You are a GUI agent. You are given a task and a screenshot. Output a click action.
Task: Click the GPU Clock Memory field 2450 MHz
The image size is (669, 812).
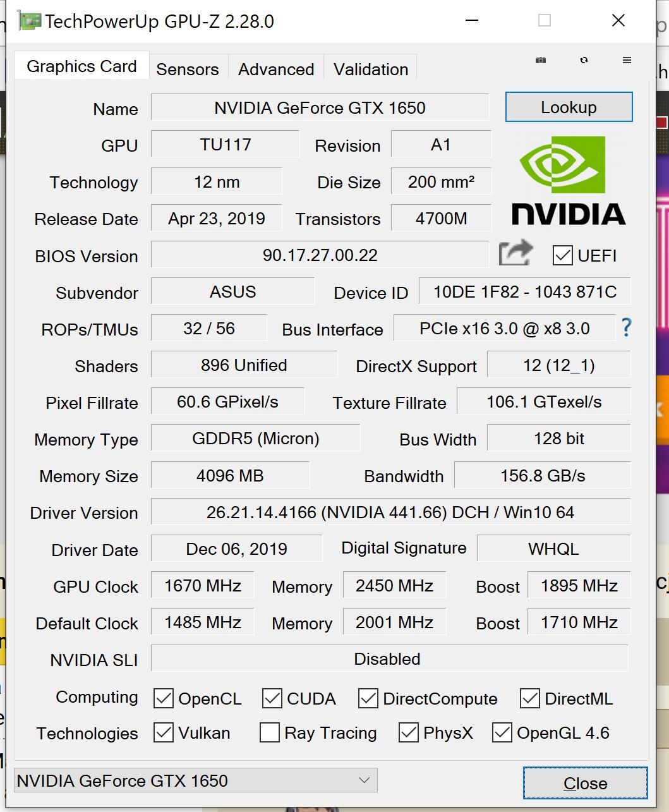[x=394, y=585]
